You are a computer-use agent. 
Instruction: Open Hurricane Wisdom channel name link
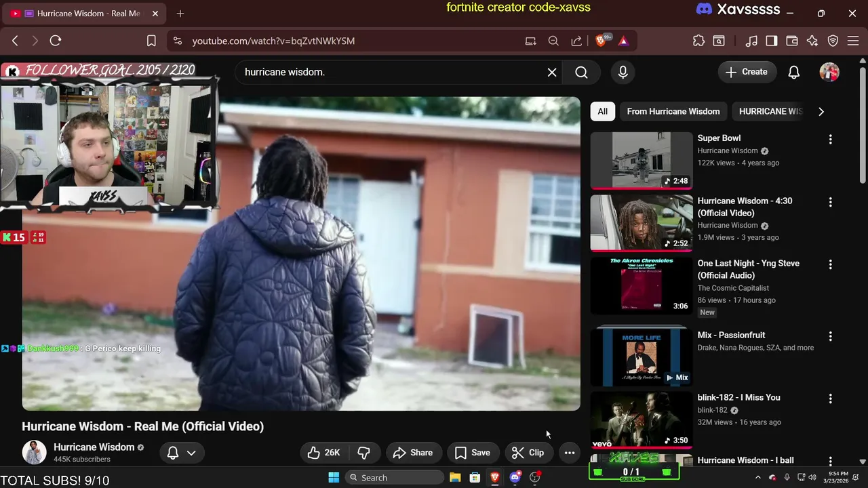(94, 447)
